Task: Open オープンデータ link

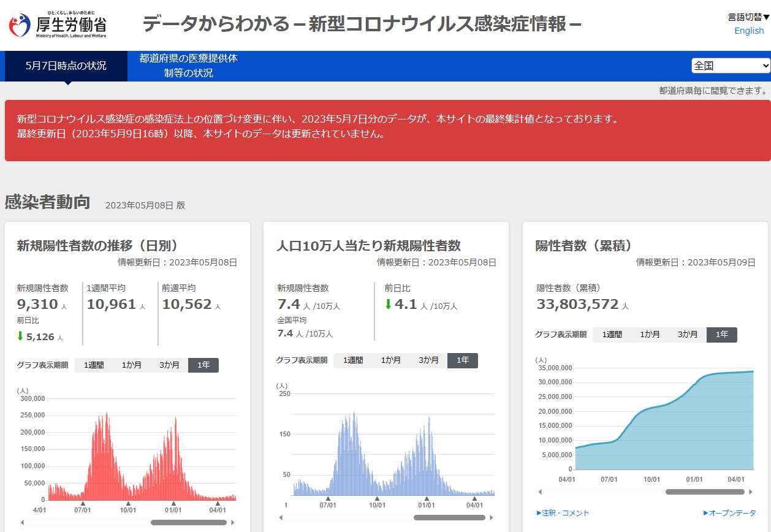Action: pyautogui.click(x=729, y=513)
